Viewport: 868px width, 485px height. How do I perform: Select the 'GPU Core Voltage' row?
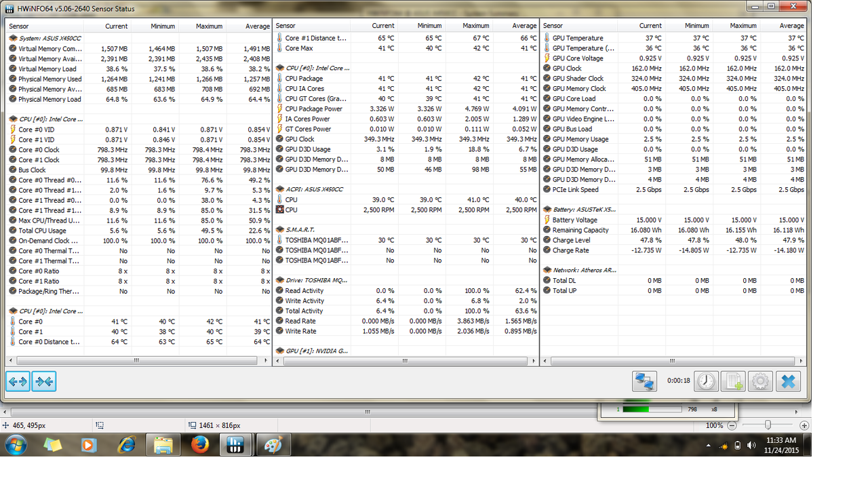coord(673,58)
